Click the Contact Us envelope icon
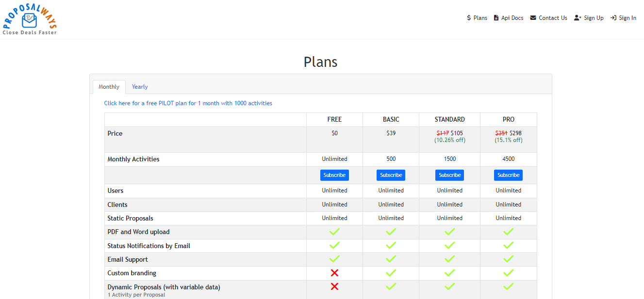The height and width of the screenshot is (299, 644). 533,18
